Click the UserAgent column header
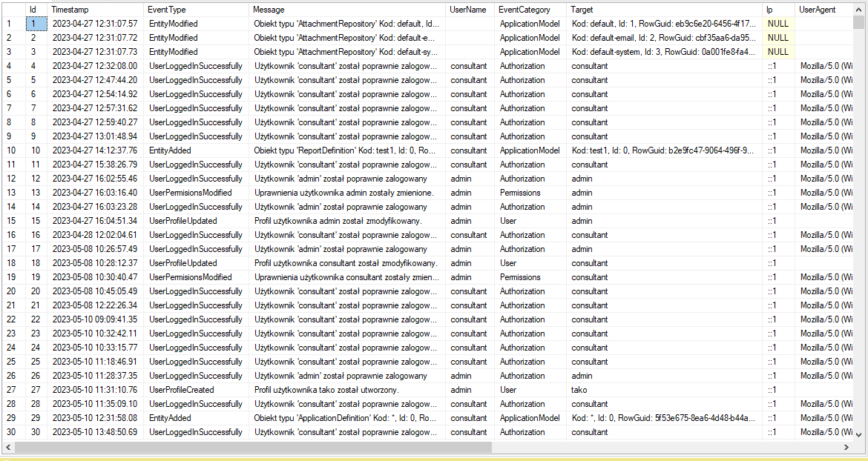The height and width of the screenshot is (461, 868). 822,10
